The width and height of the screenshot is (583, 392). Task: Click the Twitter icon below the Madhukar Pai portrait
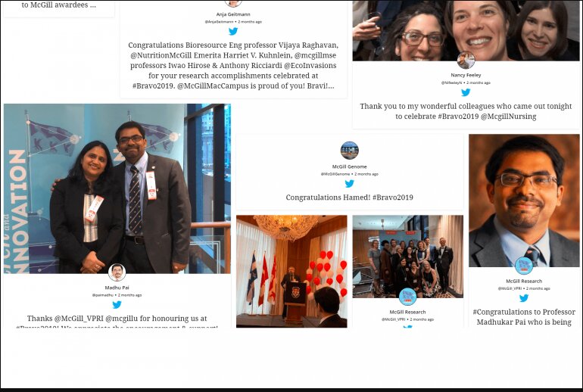point(524,298)
